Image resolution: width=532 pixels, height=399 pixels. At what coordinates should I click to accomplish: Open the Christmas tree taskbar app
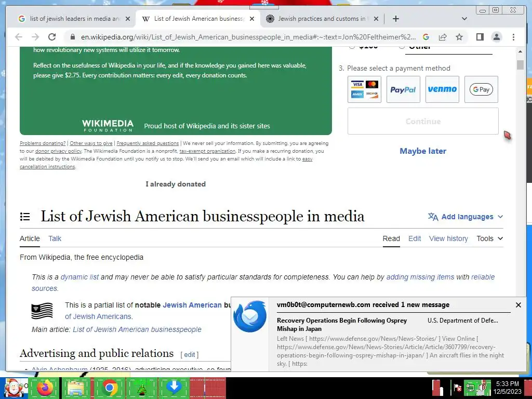click(141, 388)
